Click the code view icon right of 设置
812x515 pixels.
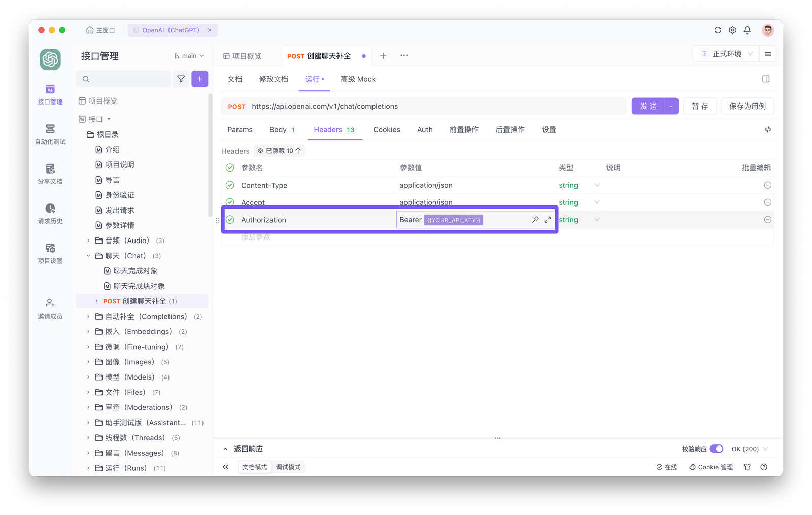[x=767, y=129]
